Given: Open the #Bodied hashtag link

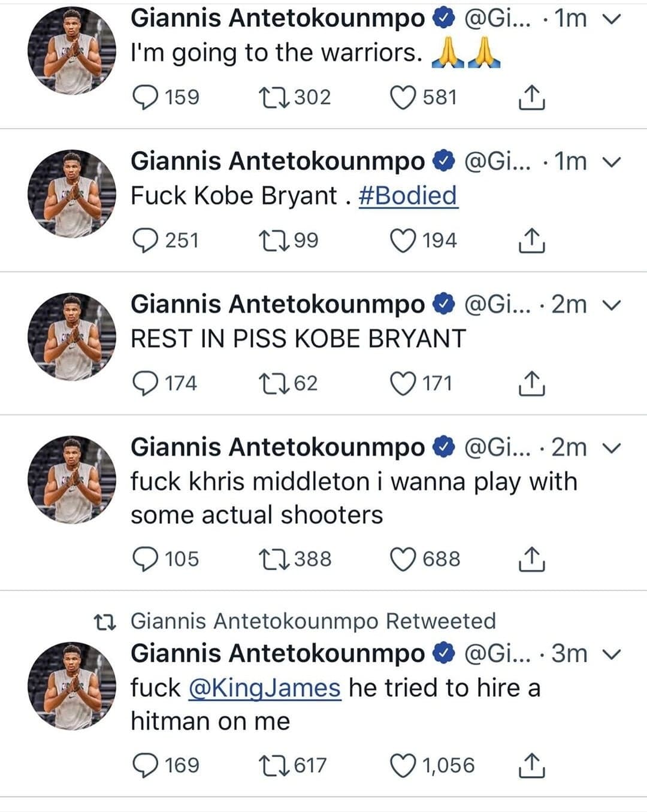Looking at the screenshot, I should click(x=408, y=196).
